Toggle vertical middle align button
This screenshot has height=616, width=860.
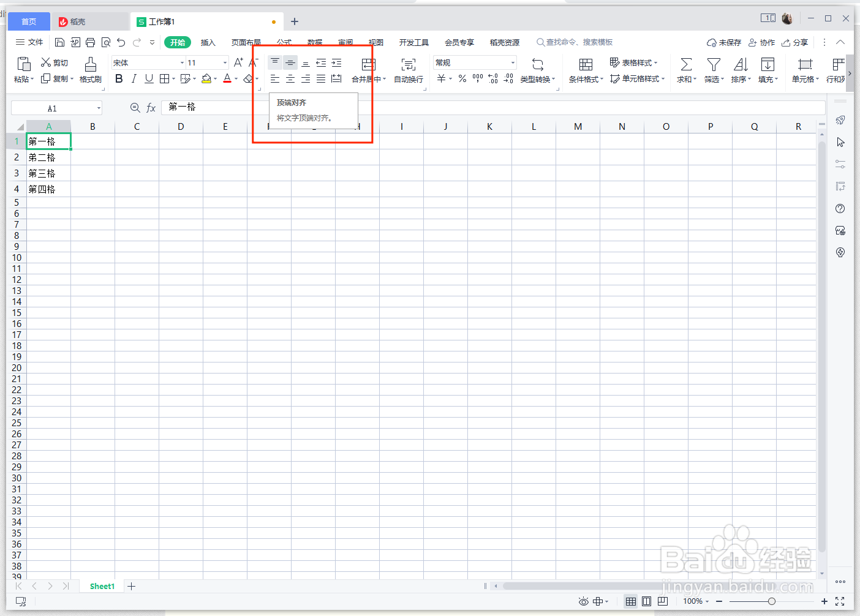pyautogui.click(x=290, y=62)
